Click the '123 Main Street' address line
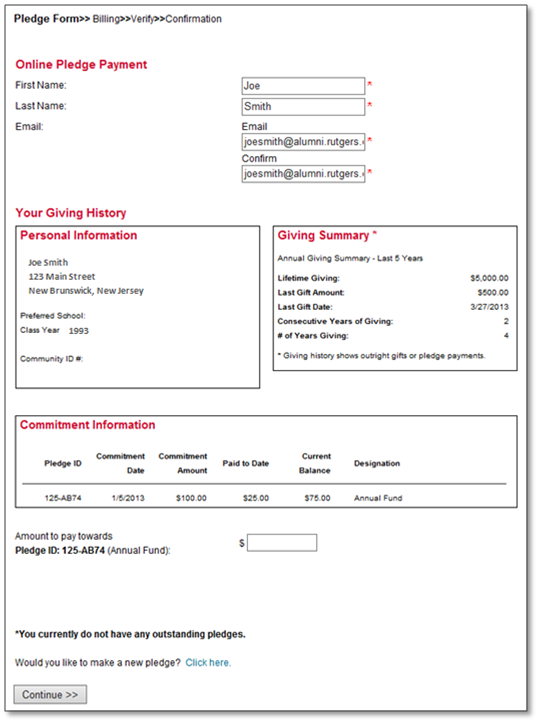Screen dimensions: 539x723 [x=62, y=277]
